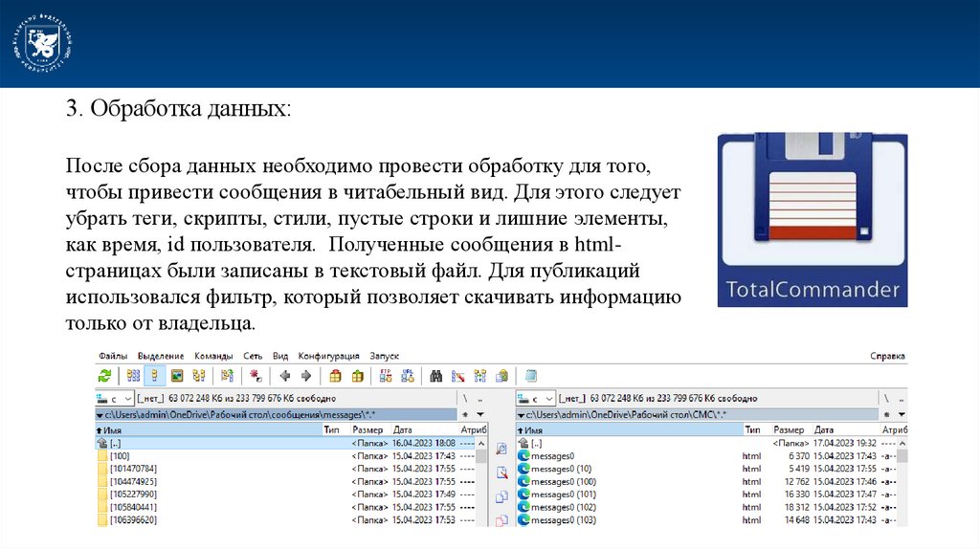Image resolution: width=980 pixels, height=549 pixels.
Task: Click the view file icon in middle bar
Action: coord(501,450)
